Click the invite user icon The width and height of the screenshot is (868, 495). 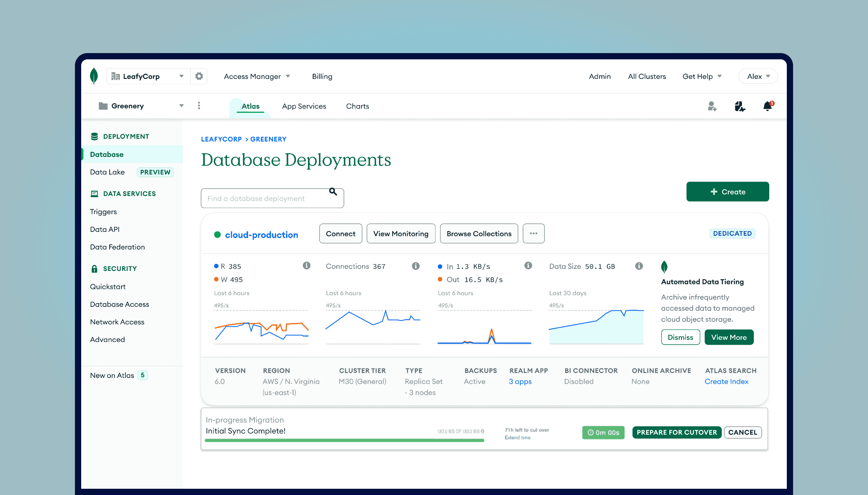712,106
